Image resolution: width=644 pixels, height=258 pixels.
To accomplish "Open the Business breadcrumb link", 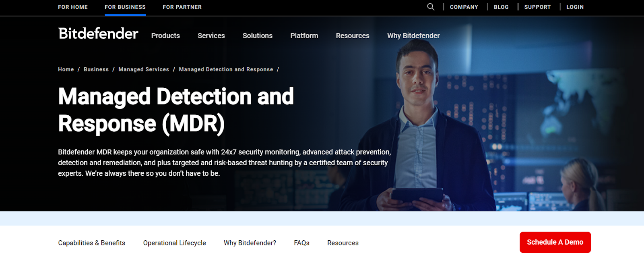I will point(96,69).
